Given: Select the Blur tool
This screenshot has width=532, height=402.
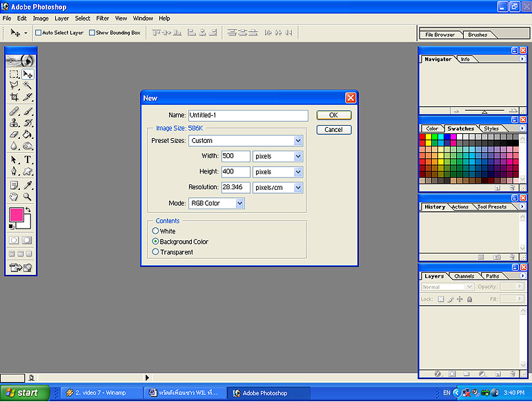Looking at the screenshot, I should [14, 146].
